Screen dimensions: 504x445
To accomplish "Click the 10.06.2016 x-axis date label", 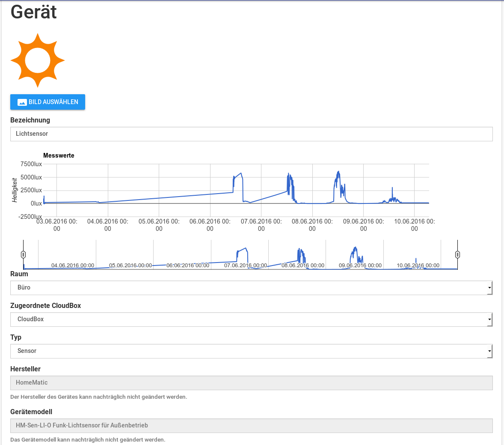I will 414,225.
